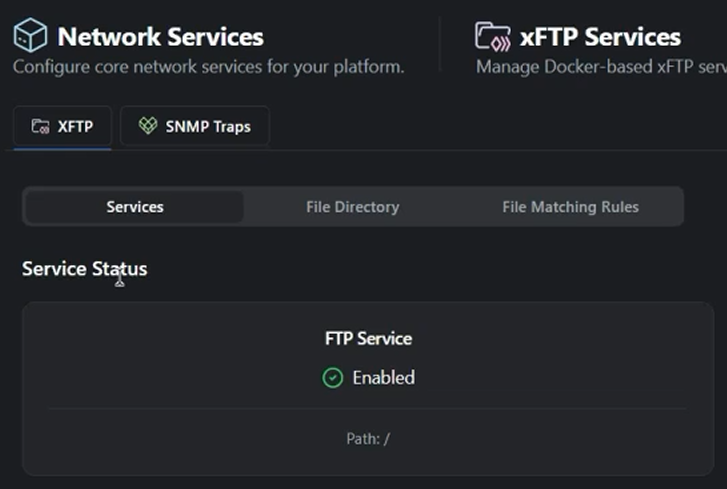Open the File Matching Rules tab
Image resolution: width=727 pixels, height=489 pixels.
coord(570,207)
